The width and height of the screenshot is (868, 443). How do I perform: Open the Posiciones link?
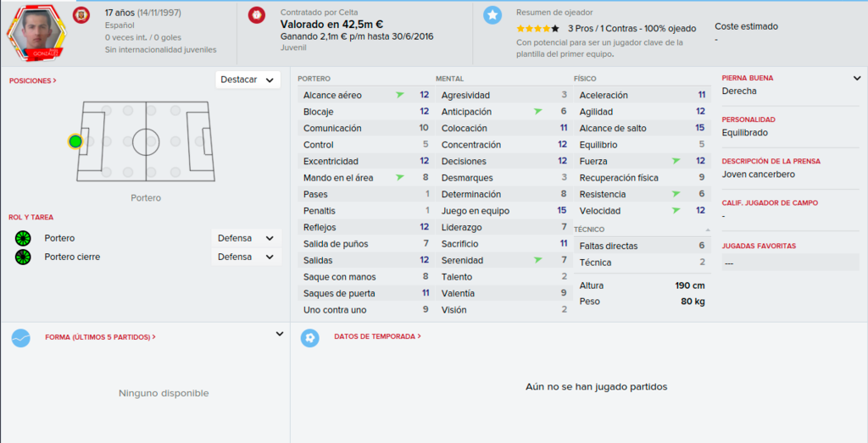pyautogui.click(x=33, y=80)
